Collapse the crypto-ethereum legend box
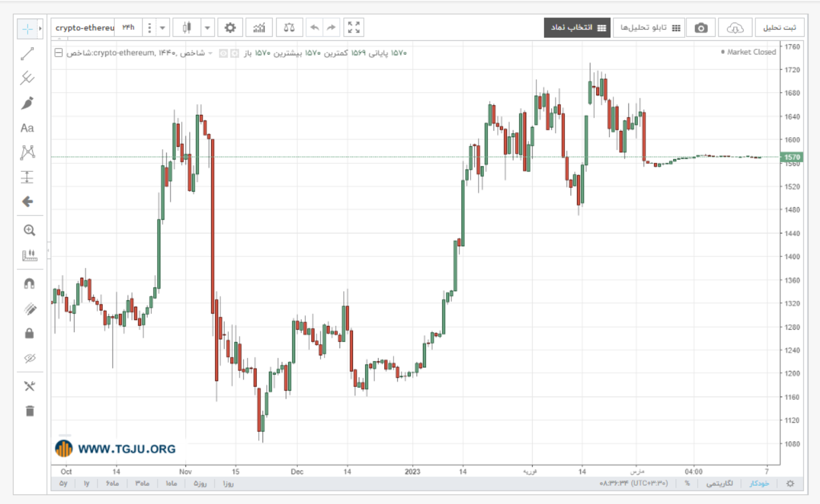Viewport: 820px width, 504px height. [58, 52]
